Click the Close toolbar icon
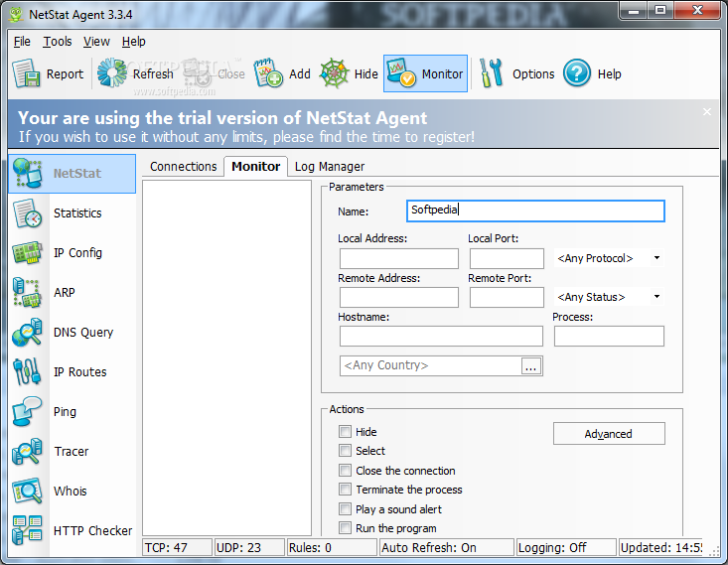728x565 pixels. (x=199, y=73)
